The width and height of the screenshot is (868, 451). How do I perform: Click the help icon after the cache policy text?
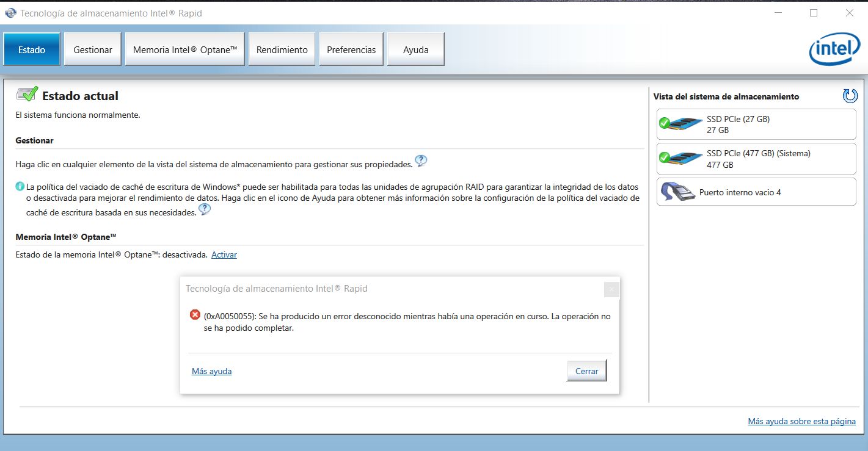(205, 209)
